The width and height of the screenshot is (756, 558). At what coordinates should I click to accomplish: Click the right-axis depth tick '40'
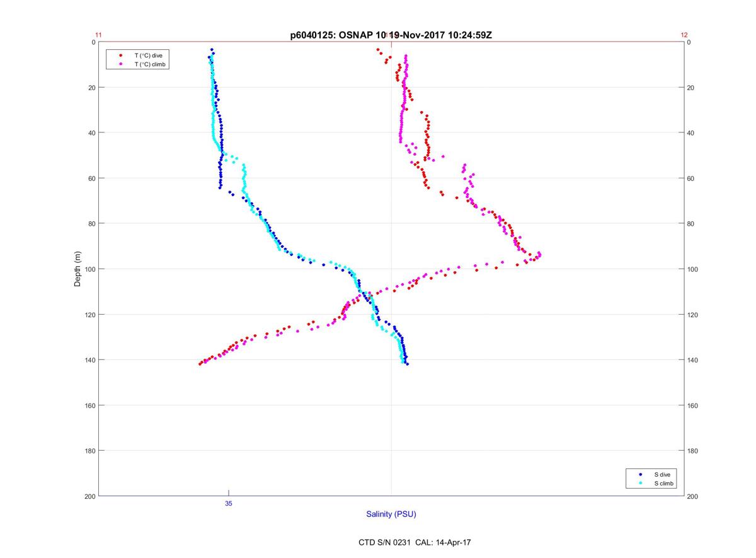click(x=691, y=133)
